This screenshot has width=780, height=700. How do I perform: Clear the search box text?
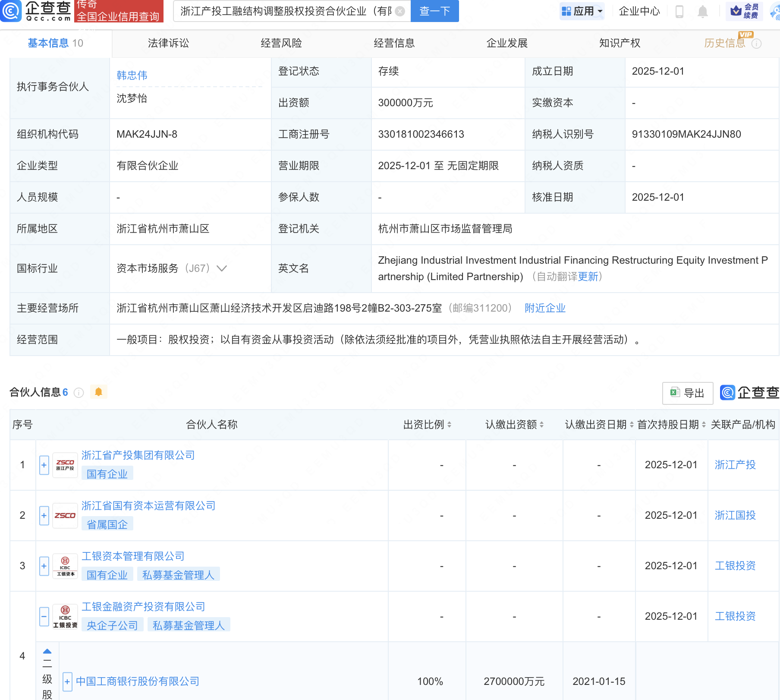(400, 11)
